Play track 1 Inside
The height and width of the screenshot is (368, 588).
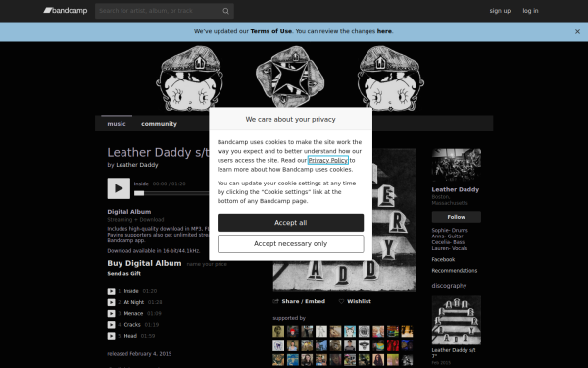pyautogui.click(x=111, y=291)
